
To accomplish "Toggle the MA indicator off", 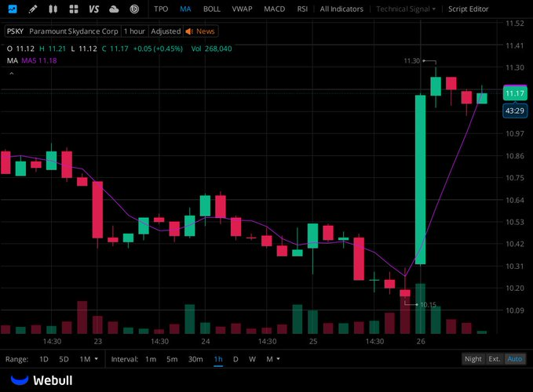I will (185, 9).
